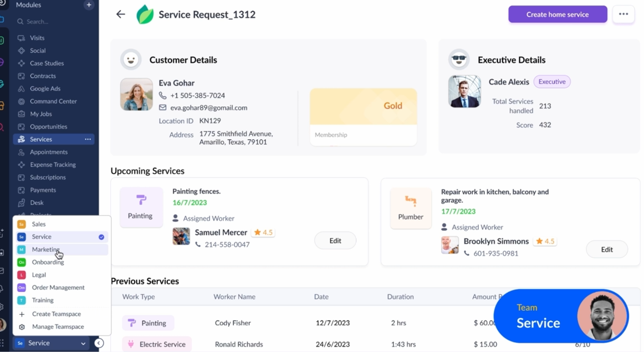This screenshot has width=644, height=352.
Task: Click the Opportunities icon
Action: 21,127
